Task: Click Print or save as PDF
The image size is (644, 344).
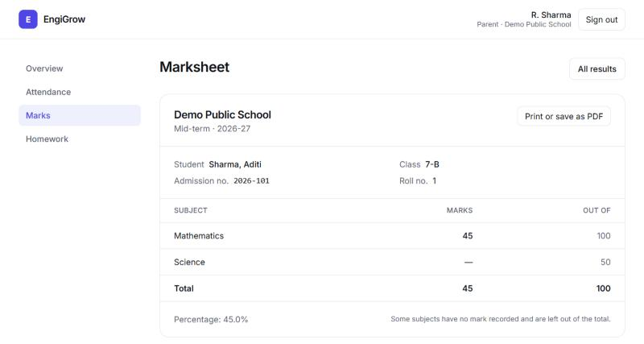Action: pyautogui.click(x=564, y=116)
